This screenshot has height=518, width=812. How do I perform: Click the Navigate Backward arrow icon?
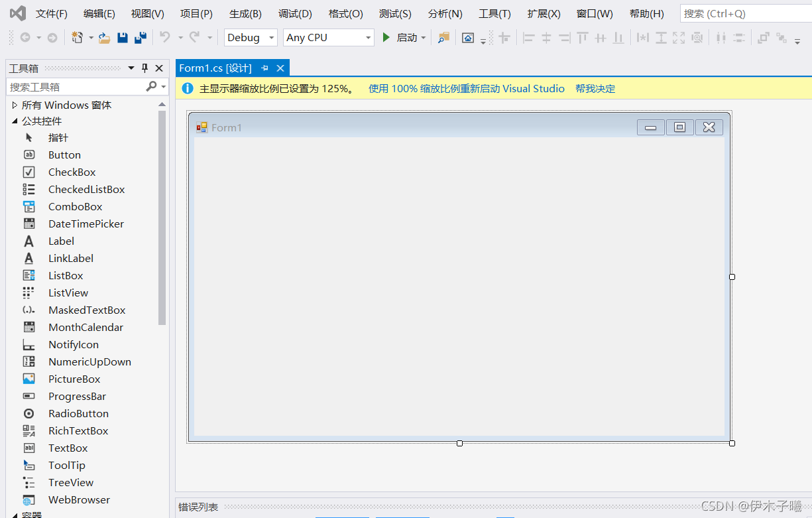25,38
